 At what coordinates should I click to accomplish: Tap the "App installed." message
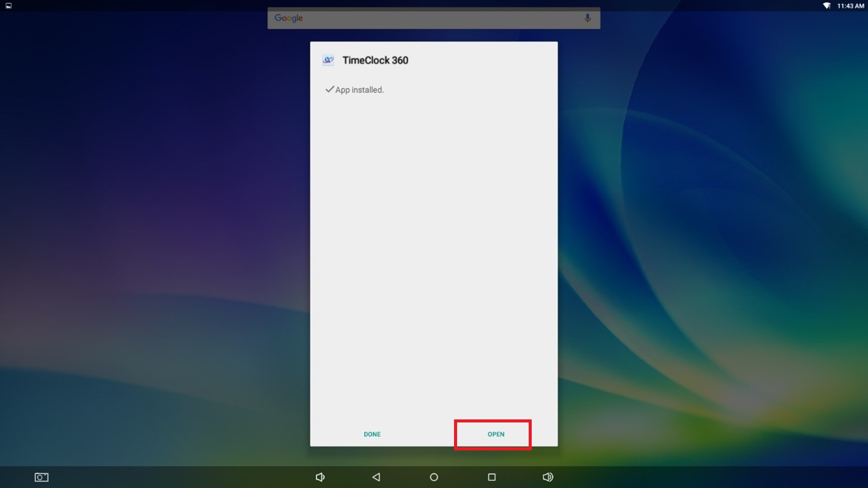tap(359, 90)
